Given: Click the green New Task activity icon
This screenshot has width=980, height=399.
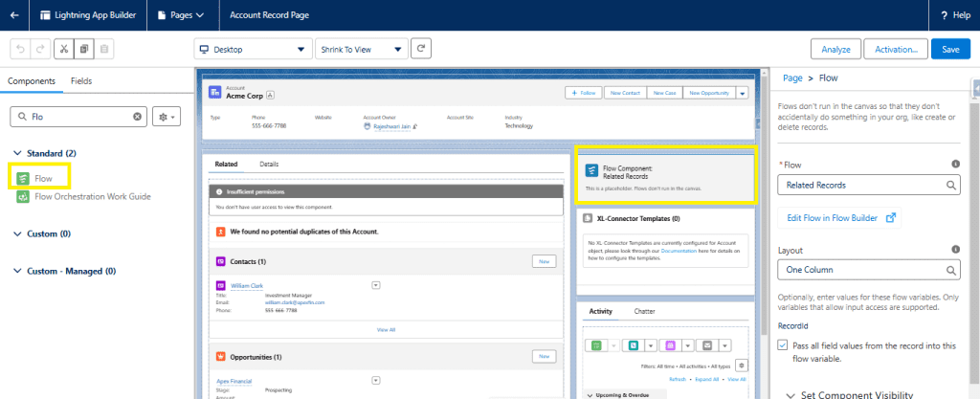Looking at the screenshot, I should 596,345.
